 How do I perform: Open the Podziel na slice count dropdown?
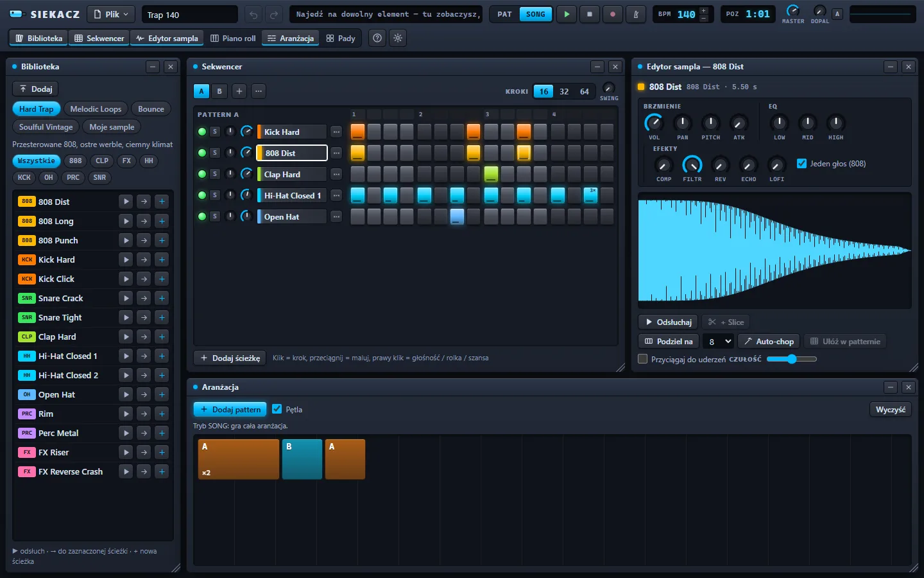click(x=718, y=341)
